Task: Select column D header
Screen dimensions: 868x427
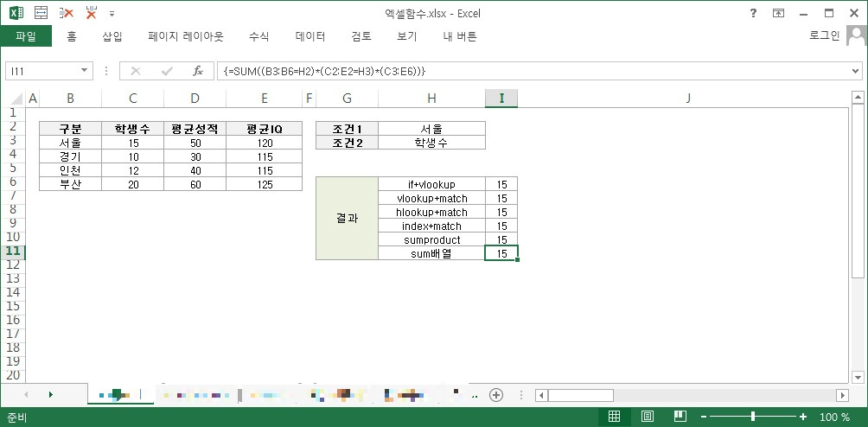Action: click(195, 99)
